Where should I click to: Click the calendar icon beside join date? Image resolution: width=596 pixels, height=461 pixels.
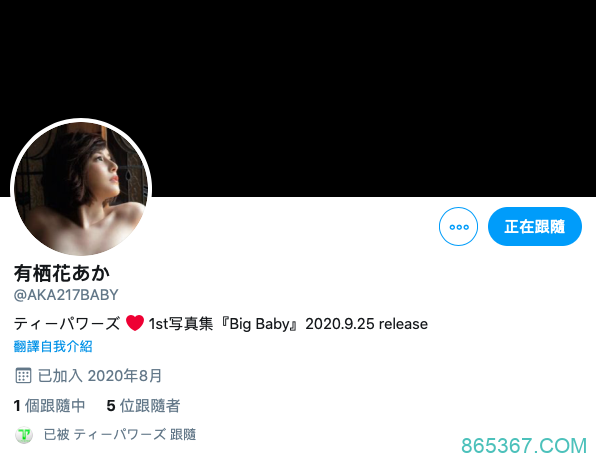click(x=23, y=375)
